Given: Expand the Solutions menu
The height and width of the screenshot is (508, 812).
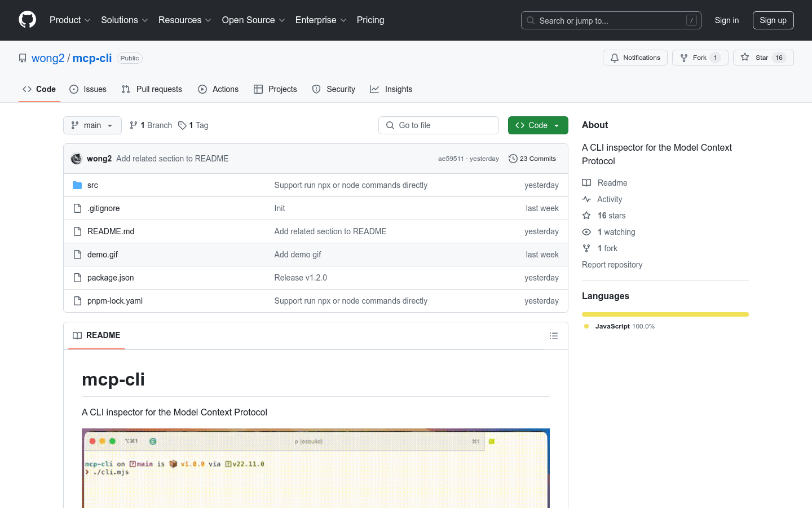Looking at the screenshot, I should 125,20.
